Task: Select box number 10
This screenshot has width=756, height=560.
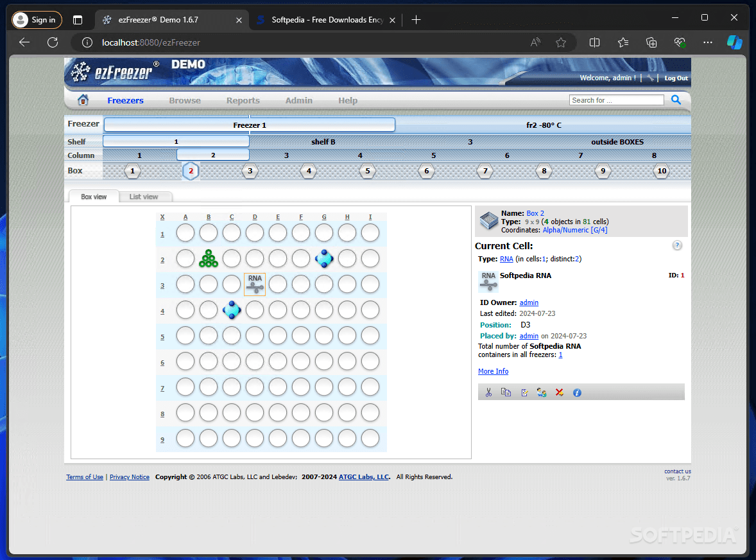Action: point(662,171)
